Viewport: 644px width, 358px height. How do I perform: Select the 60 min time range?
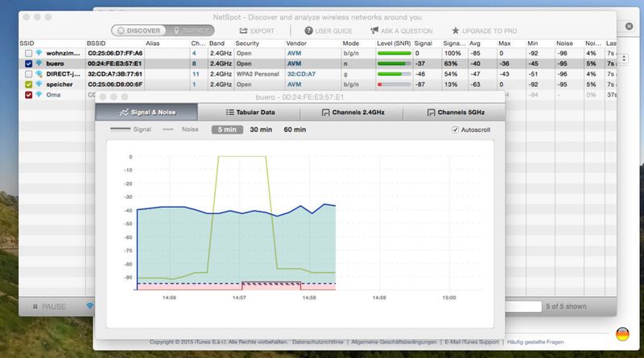(295, 130)
